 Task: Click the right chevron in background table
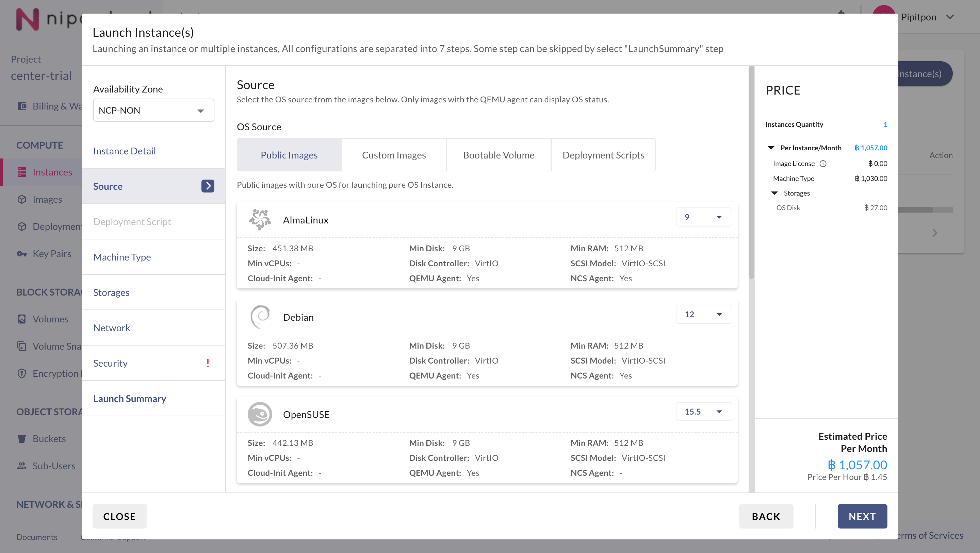click(935, 233)
